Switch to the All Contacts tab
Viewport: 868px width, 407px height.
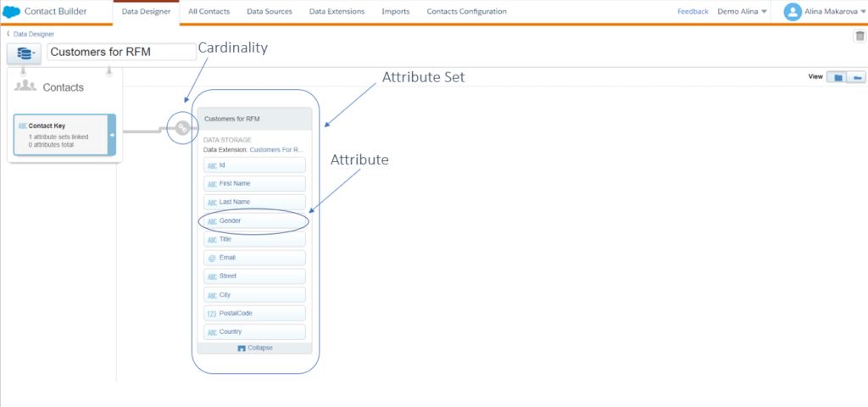click(209, 12)
